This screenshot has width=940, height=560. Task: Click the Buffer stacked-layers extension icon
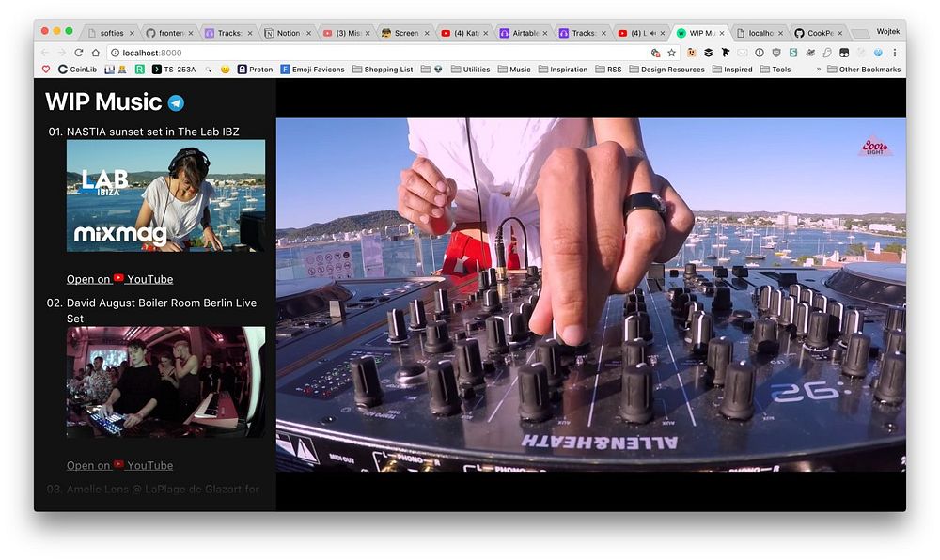[708, 53]
